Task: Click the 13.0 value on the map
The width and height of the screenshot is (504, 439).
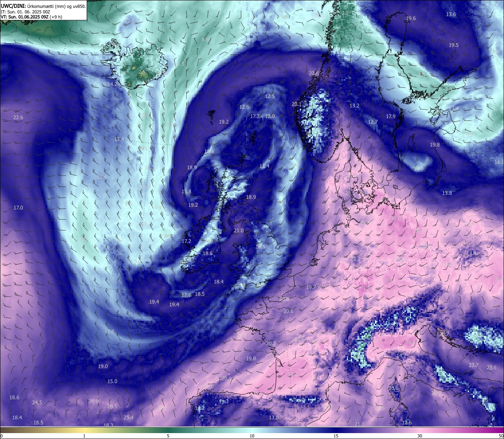Action: click(x=274, y=418)
